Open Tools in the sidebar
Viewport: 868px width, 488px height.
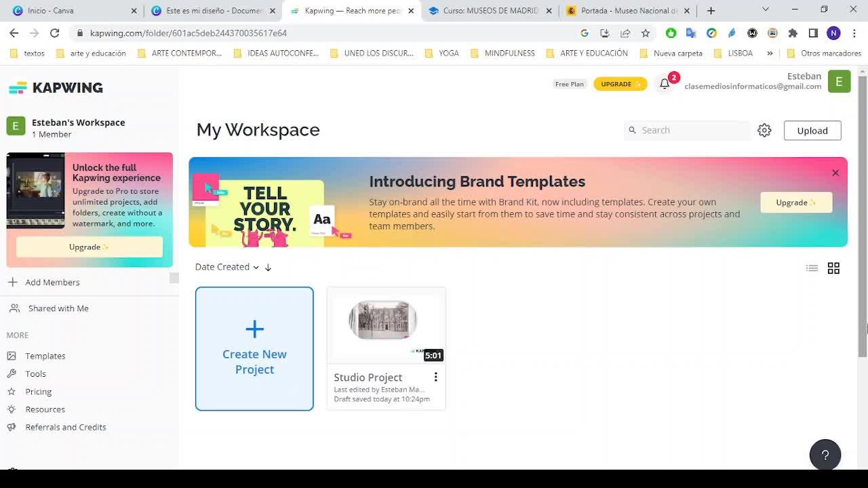tap(35, 373)
